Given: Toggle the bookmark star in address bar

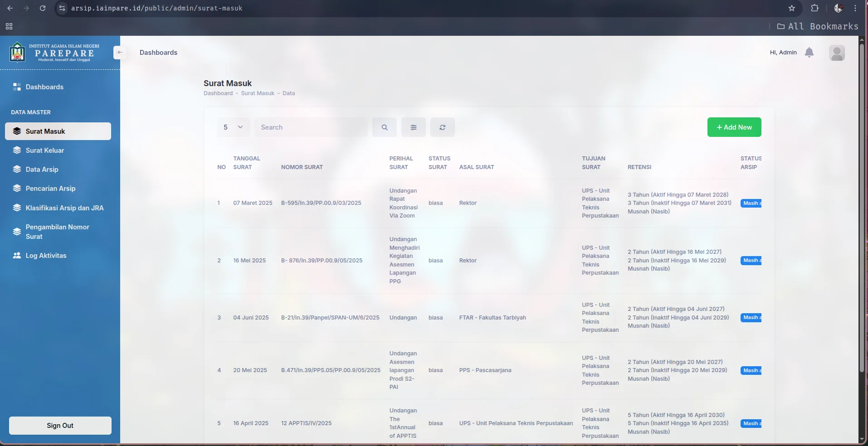Looking at the screenshot, I should [x=792, y=8].
